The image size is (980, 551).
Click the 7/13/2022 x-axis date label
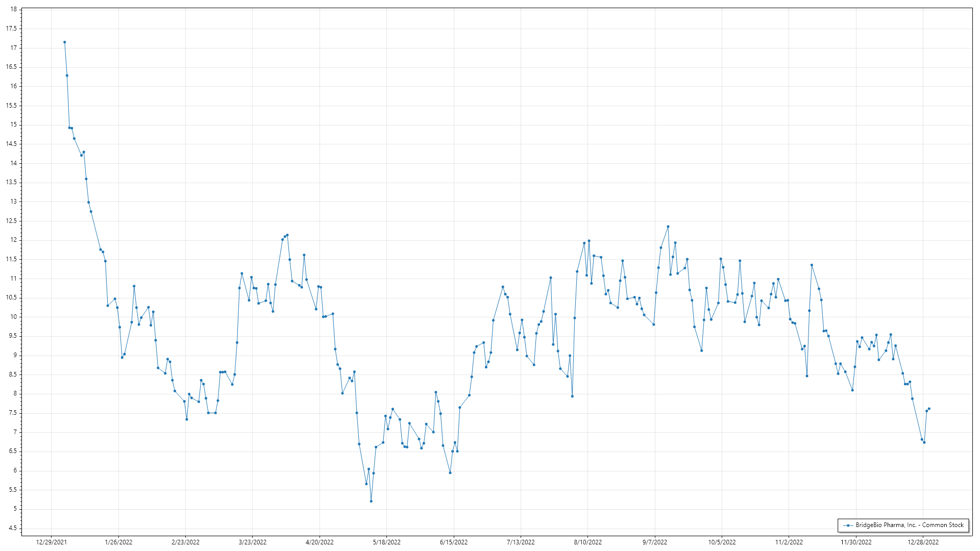pos(521,542)
